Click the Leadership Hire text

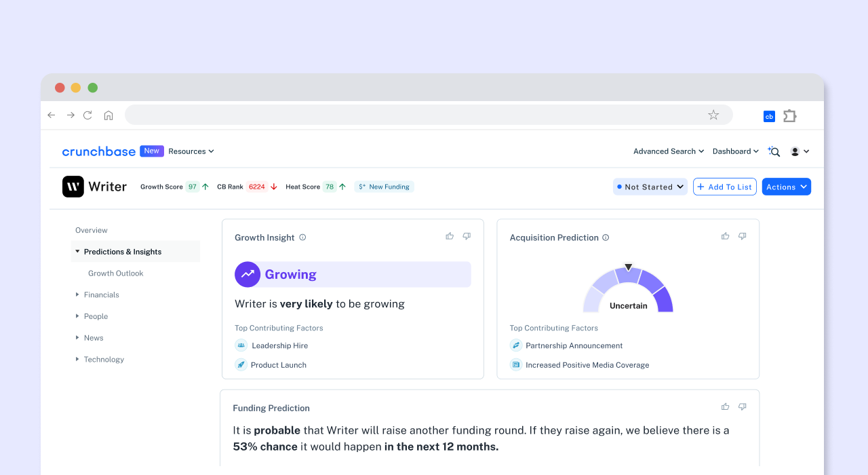[280, 345]
